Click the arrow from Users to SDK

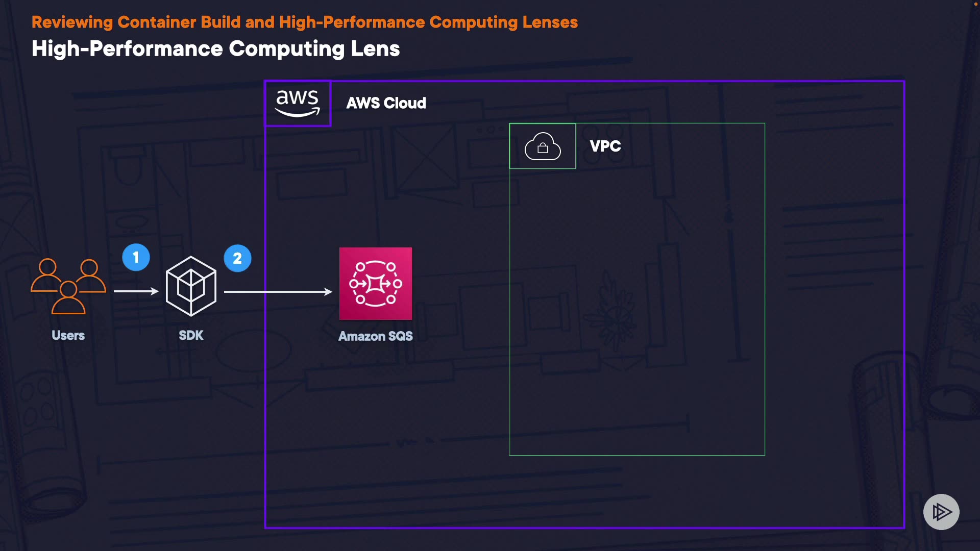point(136,291)
